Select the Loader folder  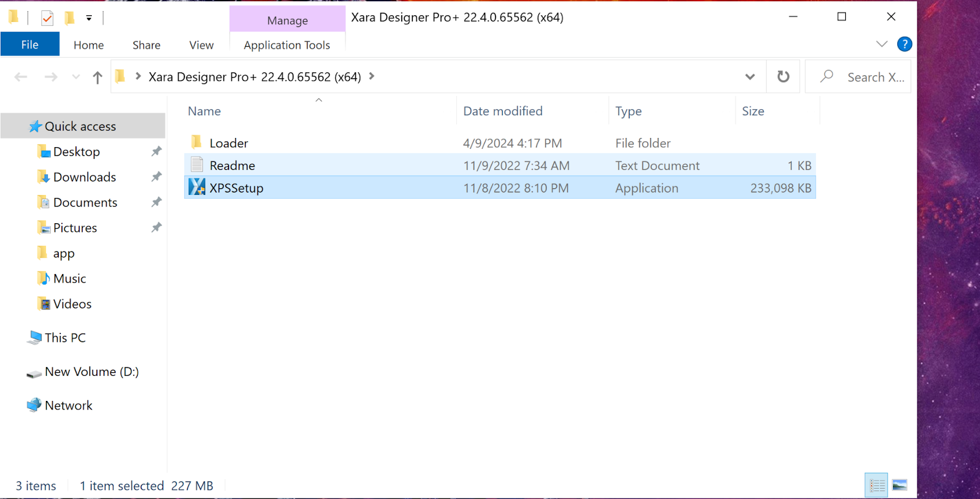click(500, 143)
